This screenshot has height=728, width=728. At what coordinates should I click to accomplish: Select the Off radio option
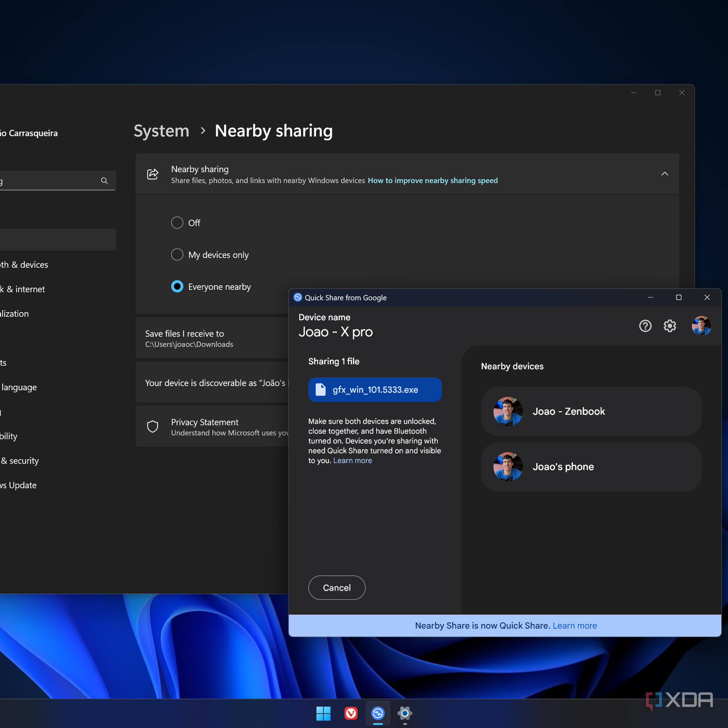177,223
